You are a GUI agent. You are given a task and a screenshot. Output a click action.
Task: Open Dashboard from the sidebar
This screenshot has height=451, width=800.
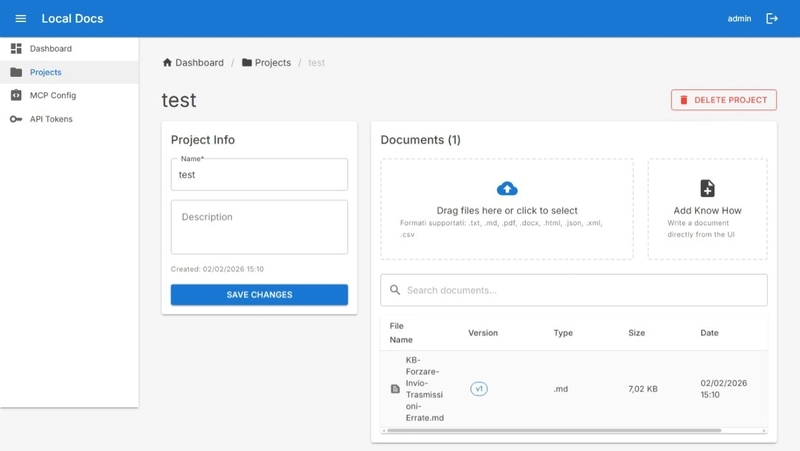tap(50, 48)
